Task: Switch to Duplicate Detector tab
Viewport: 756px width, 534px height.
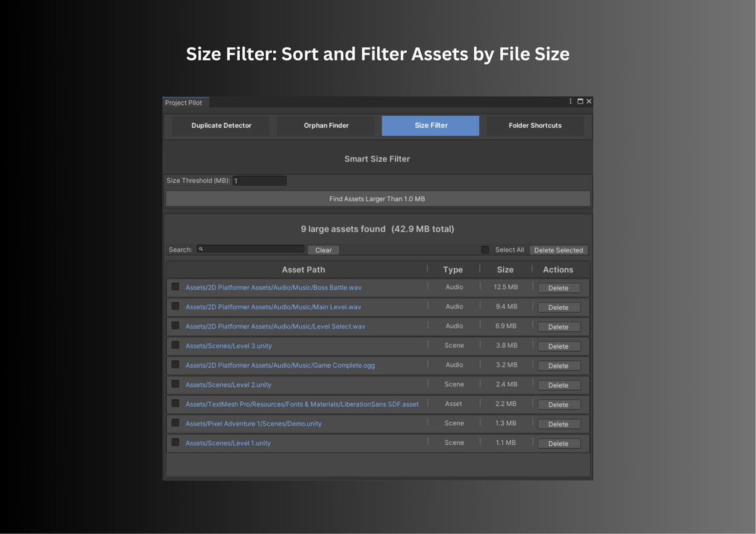Action: tap(221, 125)
